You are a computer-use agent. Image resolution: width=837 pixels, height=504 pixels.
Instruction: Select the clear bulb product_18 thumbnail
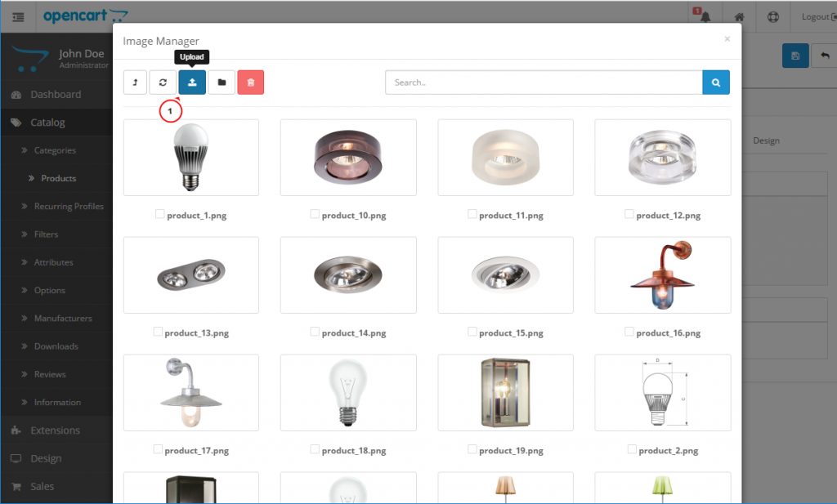click(348, 393)
